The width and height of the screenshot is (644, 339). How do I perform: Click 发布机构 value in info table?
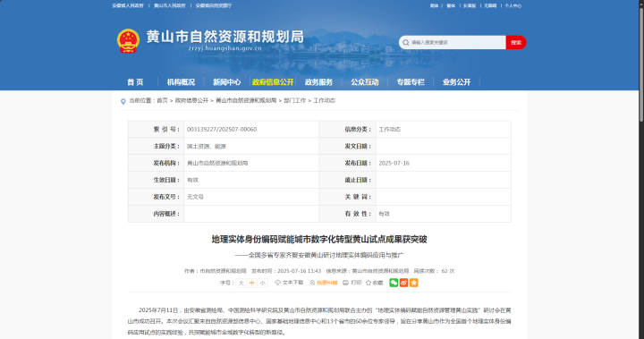pos(217,163)
